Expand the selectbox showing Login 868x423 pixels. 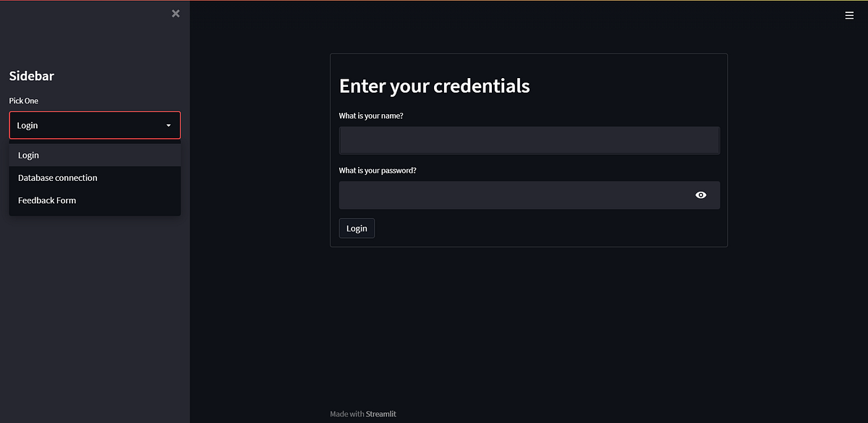[x=95, y=124]
